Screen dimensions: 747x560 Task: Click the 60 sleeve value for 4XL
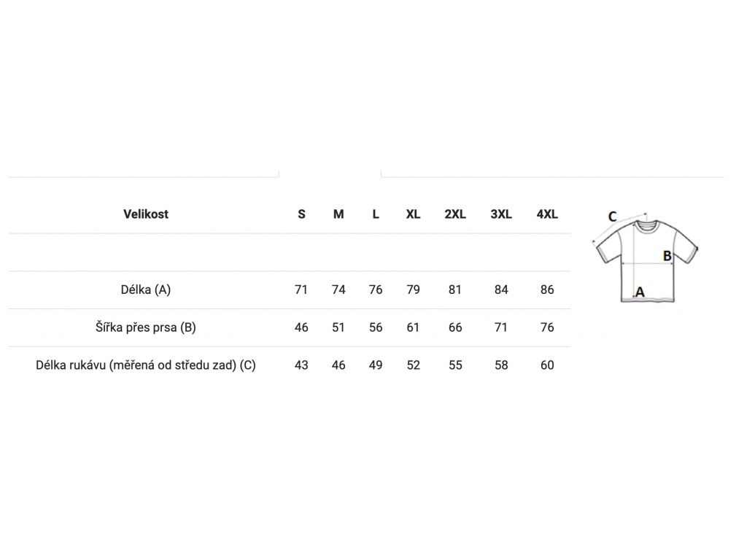coord(547,365)
